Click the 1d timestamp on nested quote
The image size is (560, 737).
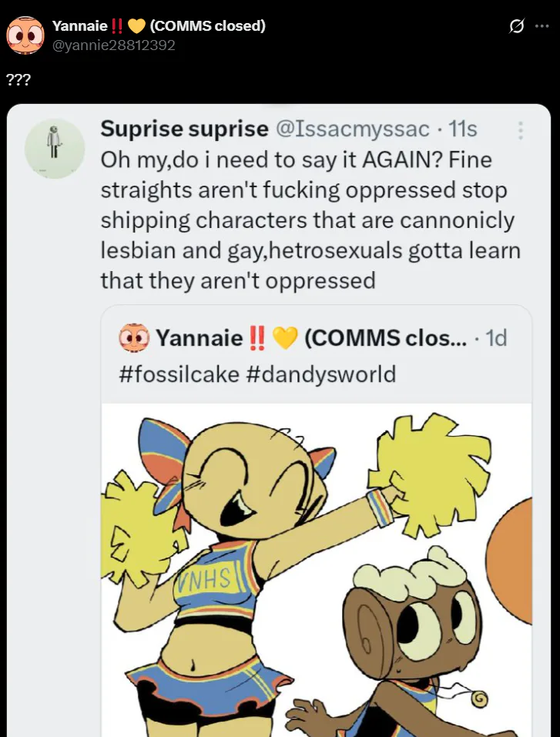point(496,338)
